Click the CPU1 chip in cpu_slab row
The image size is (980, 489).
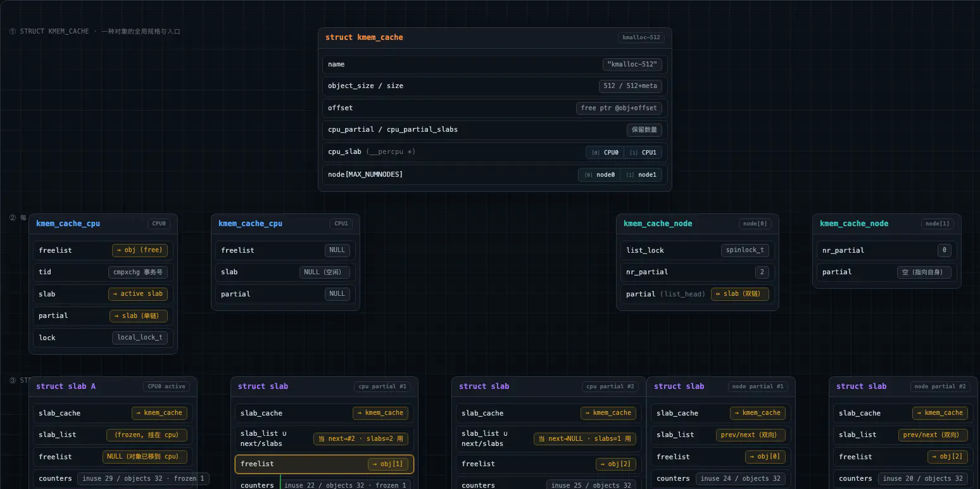click(x=643, y=152)
